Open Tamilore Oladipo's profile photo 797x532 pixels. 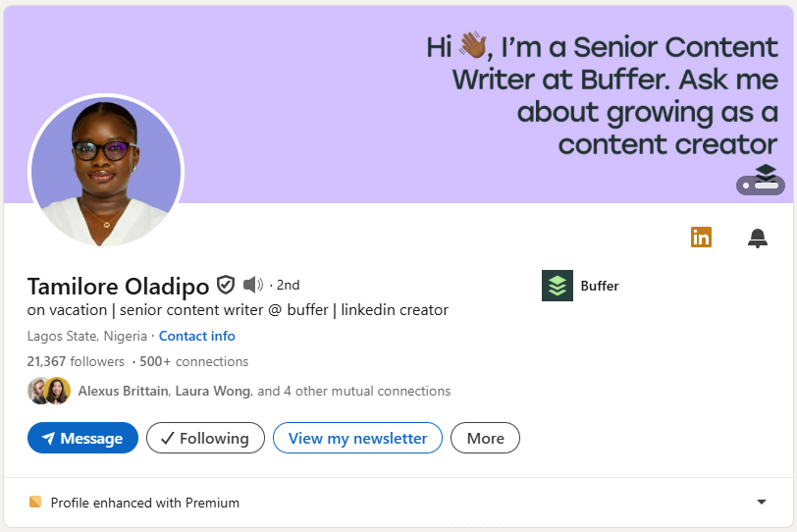coord(106,171)
